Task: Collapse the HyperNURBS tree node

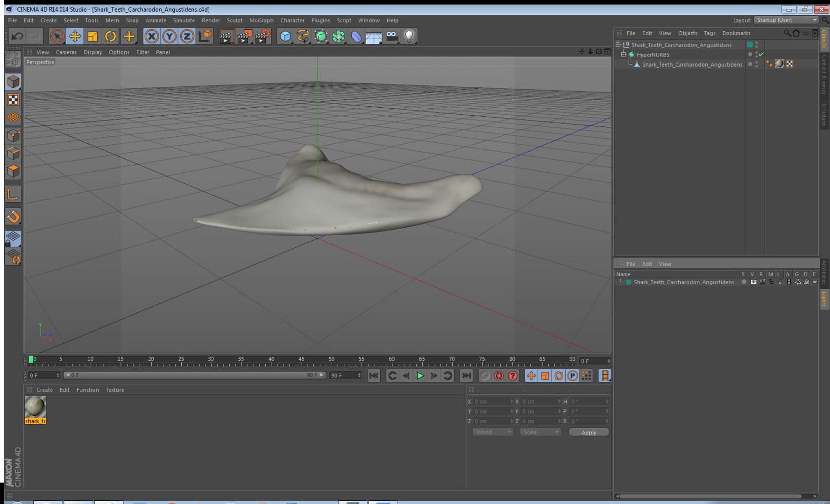Action: pos(624,55)
